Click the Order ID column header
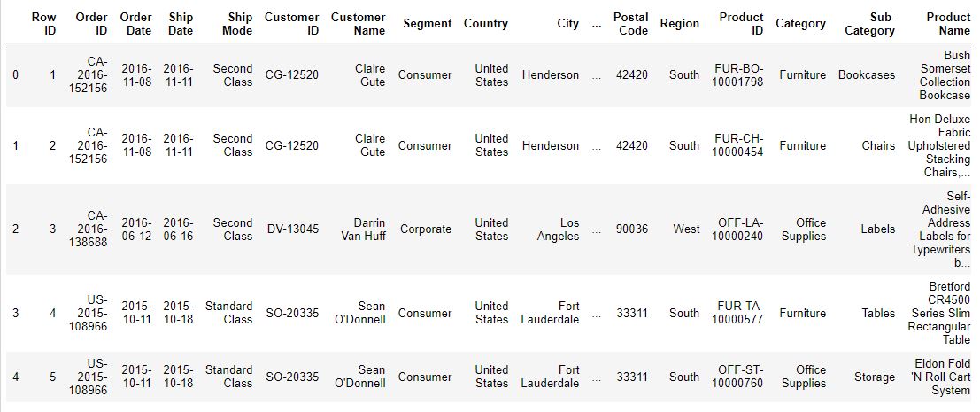 (x=91, y=24)
